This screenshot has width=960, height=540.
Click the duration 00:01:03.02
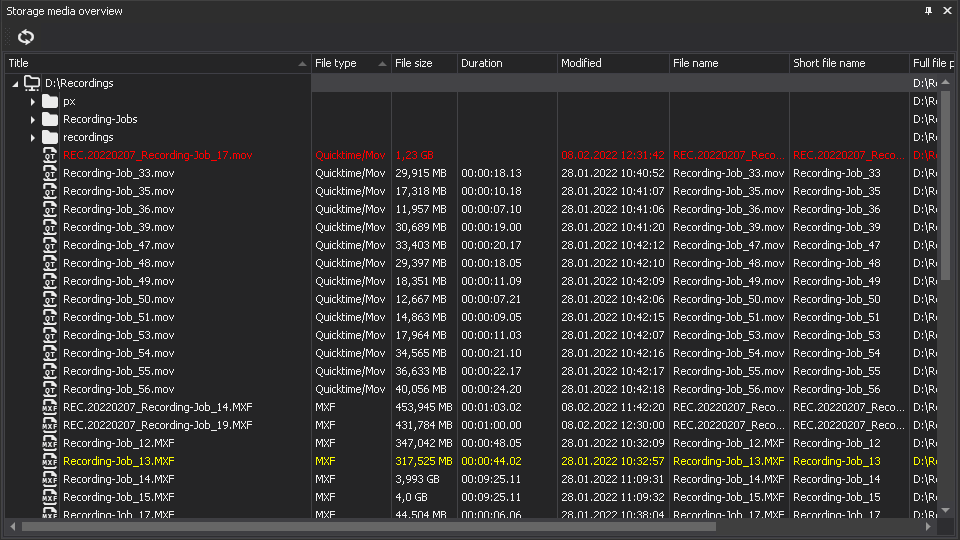point(492,407)
